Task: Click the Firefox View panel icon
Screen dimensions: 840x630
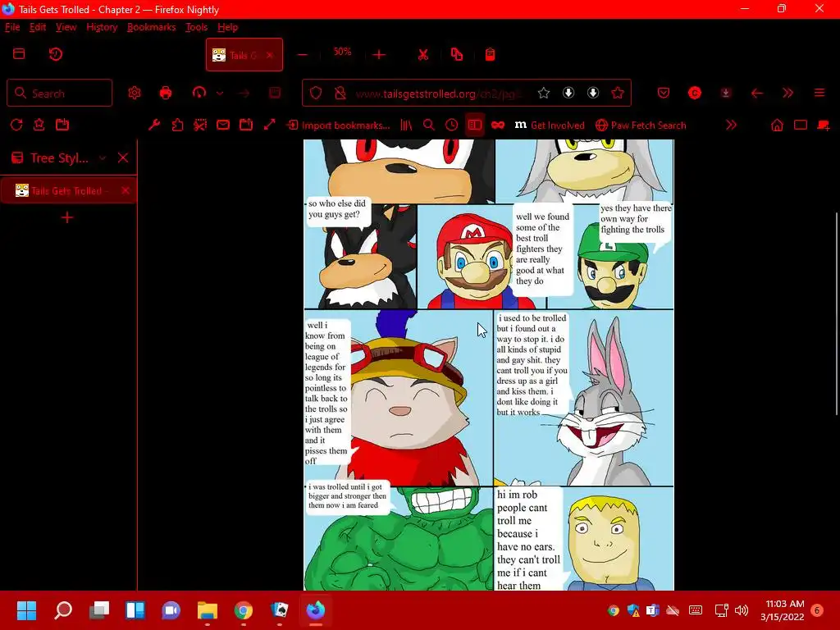Action: (19, 53)
